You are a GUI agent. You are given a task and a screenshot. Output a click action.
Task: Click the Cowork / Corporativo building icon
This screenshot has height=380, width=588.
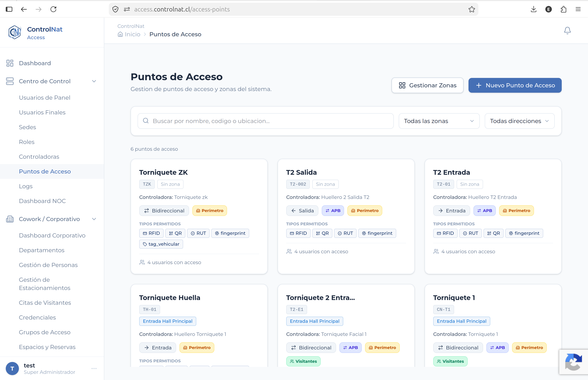pos(10,219)
